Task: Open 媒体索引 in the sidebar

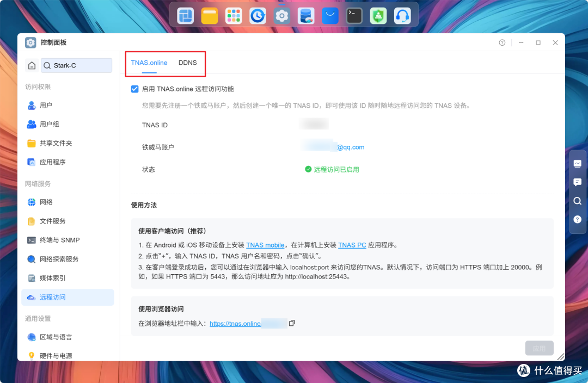Action: (68, 278)
